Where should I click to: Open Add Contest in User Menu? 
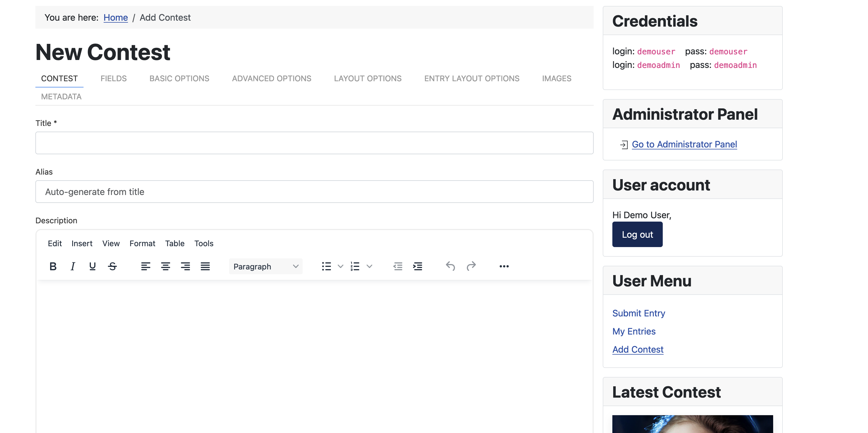coord(638,350)
